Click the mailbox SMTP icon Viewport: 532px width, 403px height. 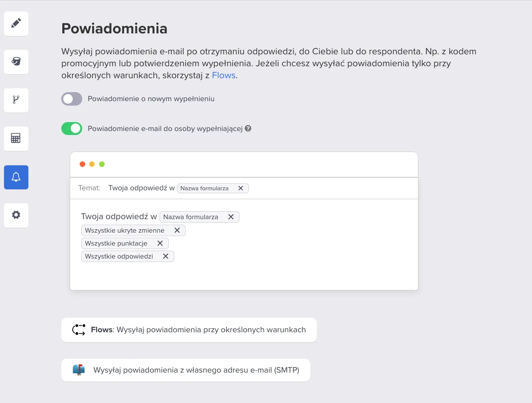[x=79, y=370]
